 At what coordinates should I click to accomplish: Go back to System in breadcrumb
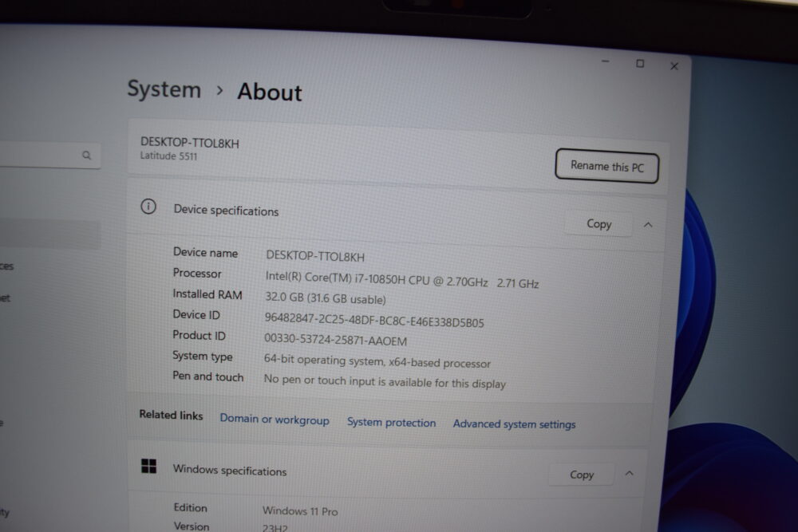click(164, 89)
